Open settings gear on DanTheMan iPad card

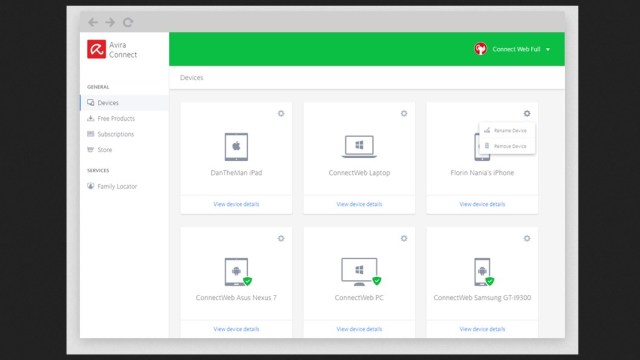(281, 113)
